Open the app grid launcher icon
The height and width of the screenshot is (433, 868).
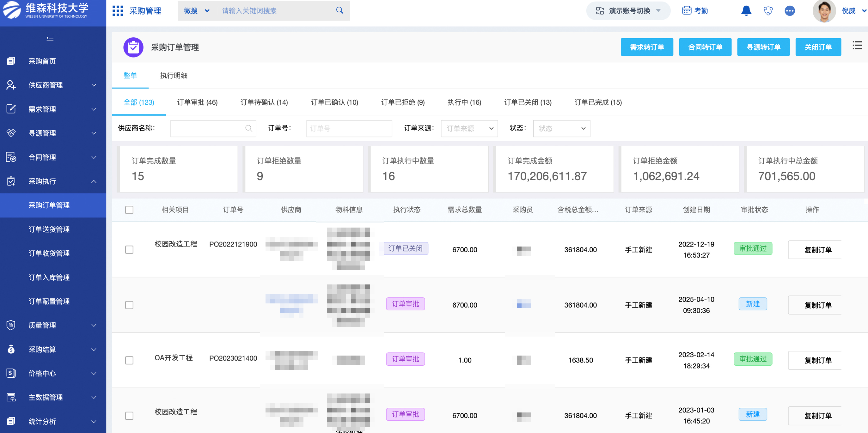[118, 11]
